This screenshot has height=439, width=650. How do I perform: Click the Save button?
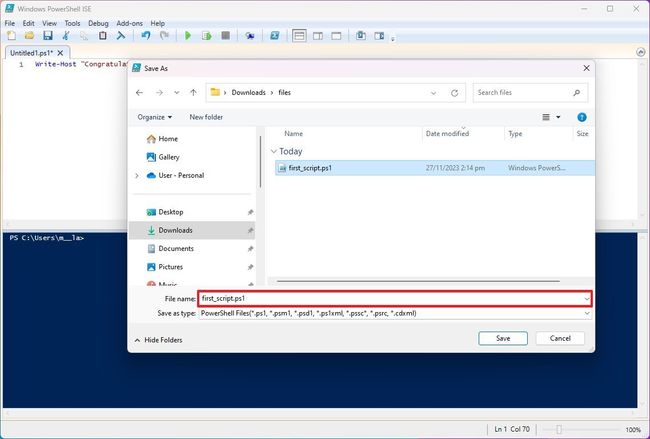click(x=503, y=338)
